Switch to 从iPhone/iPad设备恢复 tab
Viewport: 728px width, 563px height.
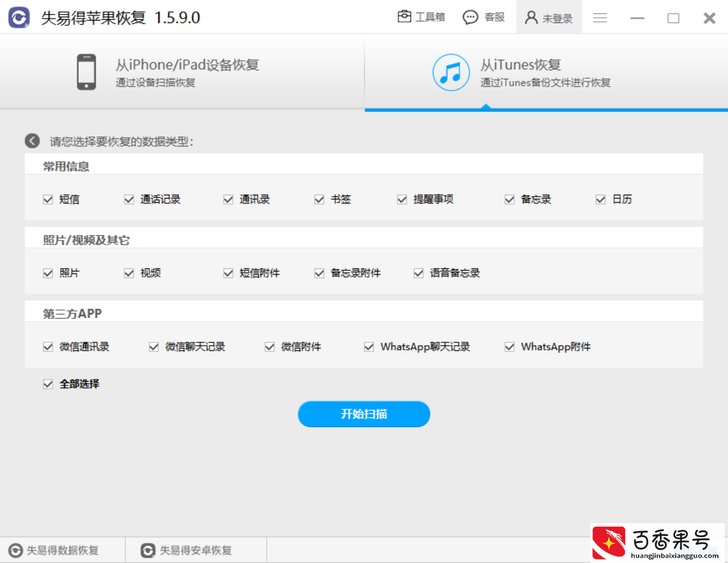pos(182,72)
